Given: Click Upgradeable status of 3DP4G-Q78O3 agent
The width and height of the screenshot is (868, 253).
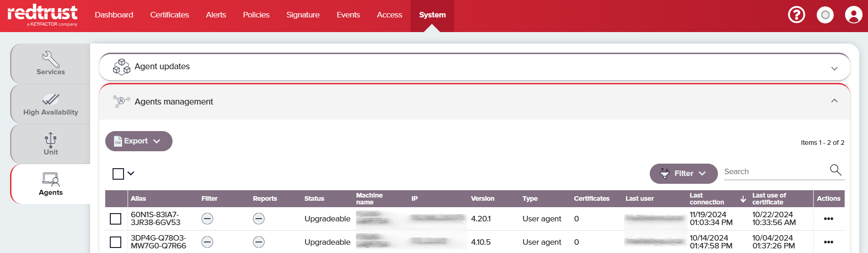Looking at the screenshot, I should click(x=327, y=242).
